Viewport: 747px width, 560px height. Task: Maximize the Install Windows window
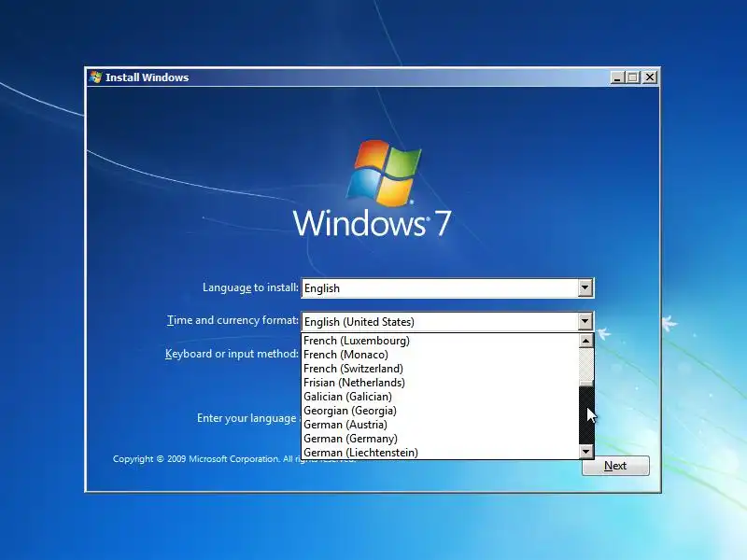633,77
